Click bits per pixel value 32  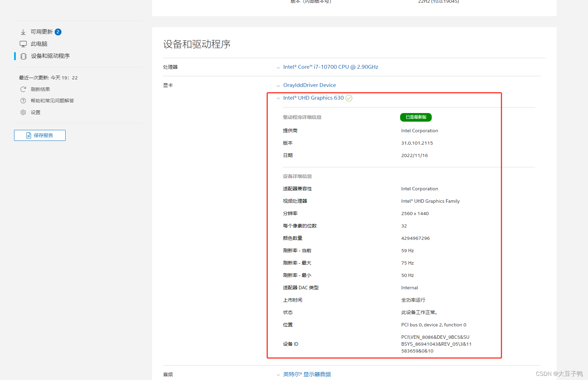[404, 226]
